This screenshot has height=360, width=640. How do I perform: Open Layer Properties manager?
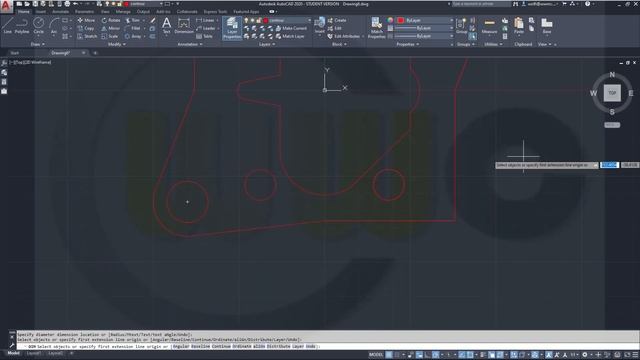(232, 28)
